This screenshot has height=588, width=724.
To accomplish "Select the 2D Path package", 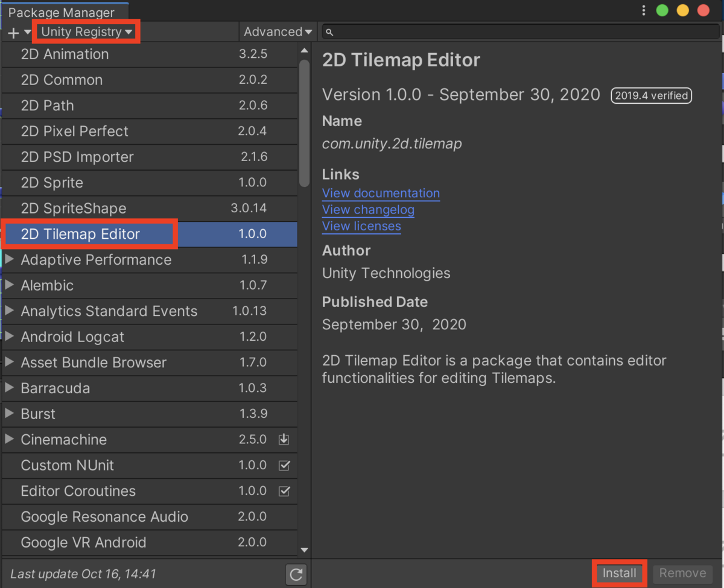I will (x=150, y=106).
